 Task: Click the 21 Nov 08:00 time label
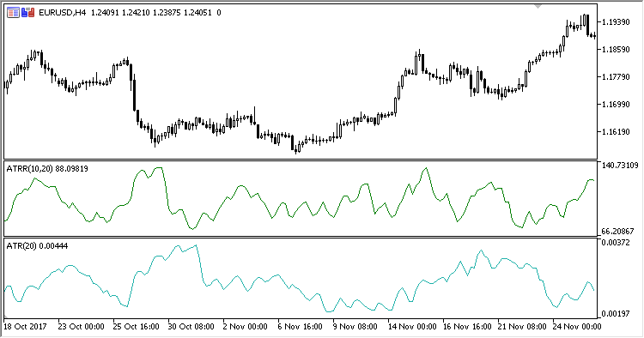[x=522, y=327]
